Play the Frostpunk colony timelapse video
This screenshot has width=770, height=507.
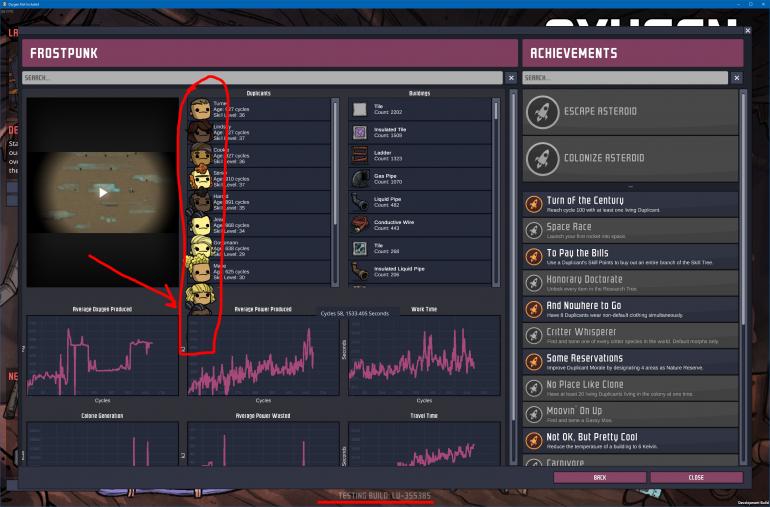tap(103, 193)
